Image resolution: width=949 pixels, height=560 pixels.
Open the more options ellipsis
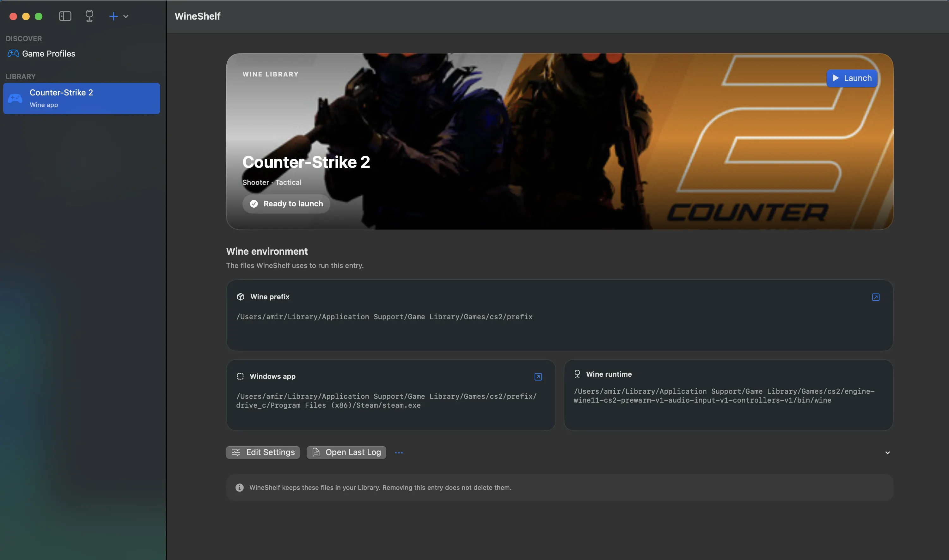[x=399, y=453]
